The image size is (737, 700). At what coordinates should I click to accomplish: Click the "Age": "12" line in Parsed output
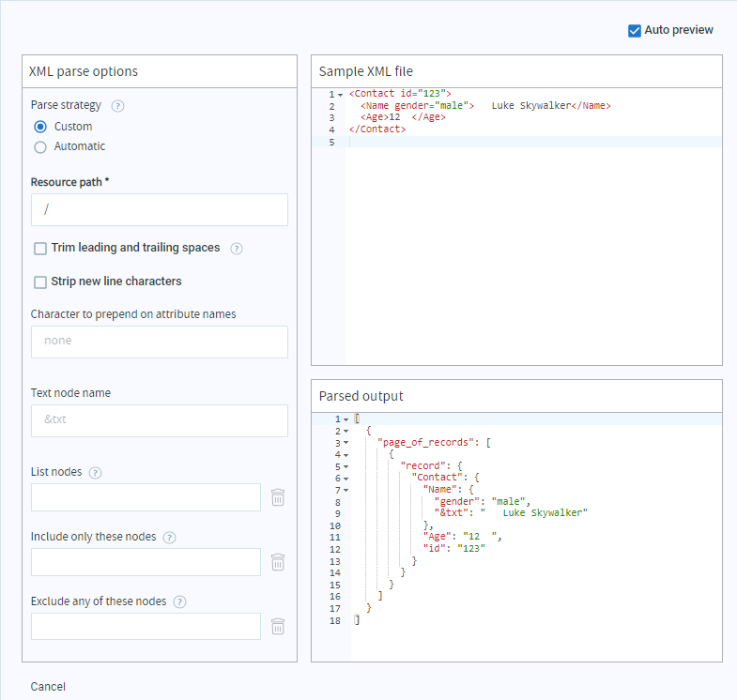[x=462, y=537]
